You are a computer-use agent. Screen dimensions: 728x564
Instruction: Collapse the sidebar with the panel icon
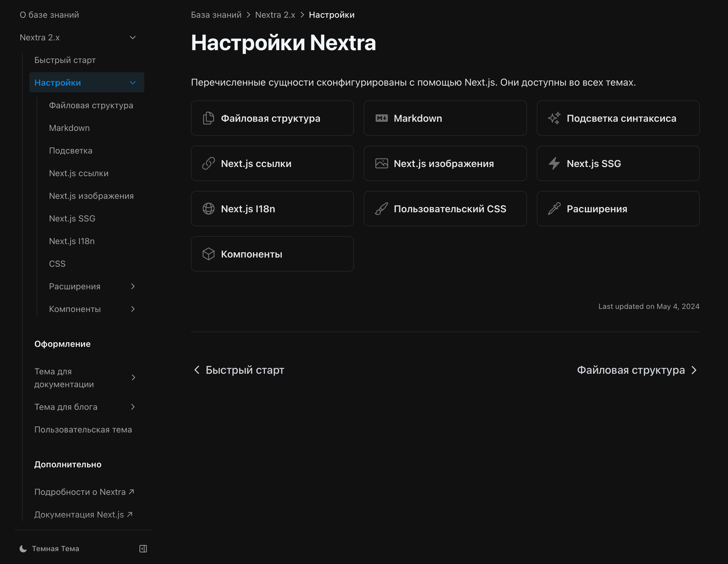(x=143, y=549)
